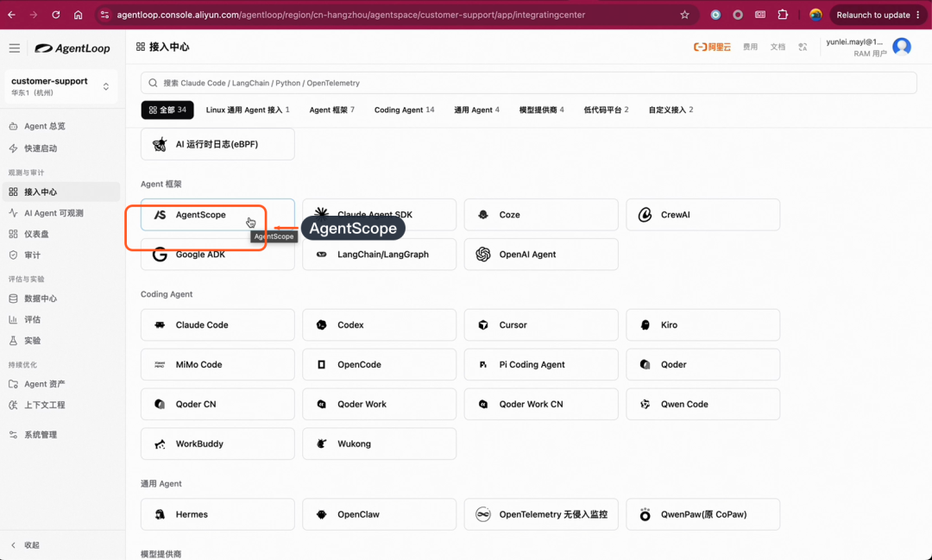The height and width of the screenshot is (560, 932).
Task: Select Agent 框架 7 tab
Action: point(331,110)
